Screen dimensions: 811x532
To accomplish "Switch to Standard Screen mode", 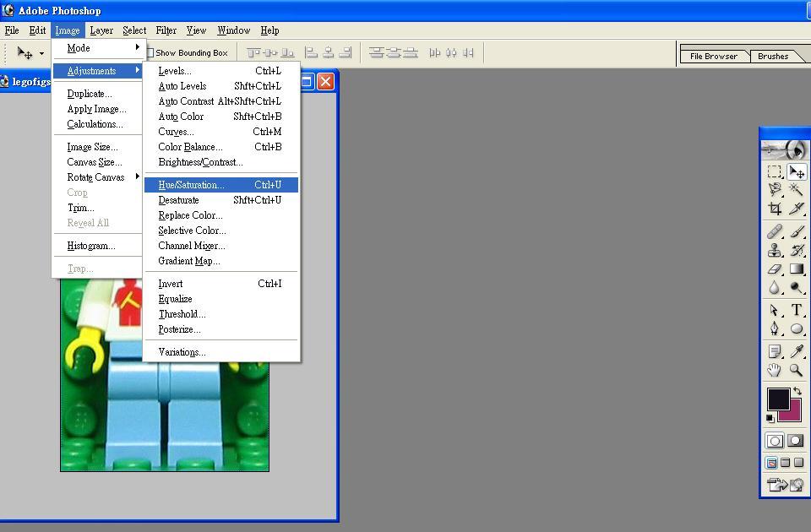I will click(x=771, y=463).
